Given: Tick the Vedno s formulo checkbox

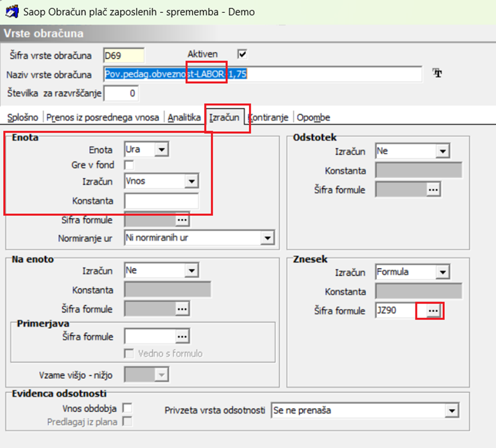Looking at the screenshot, I should click(129, 353).
